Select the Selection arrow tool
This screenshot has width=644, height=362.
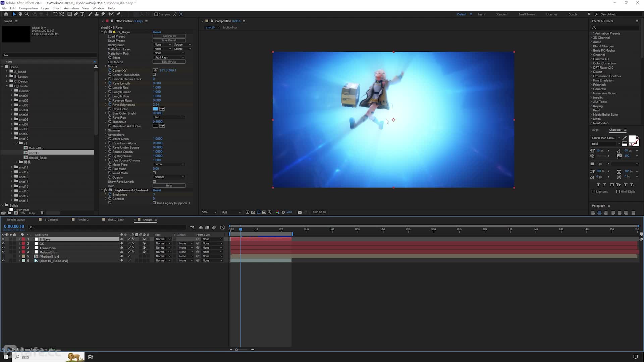click(x=14, y=14)
